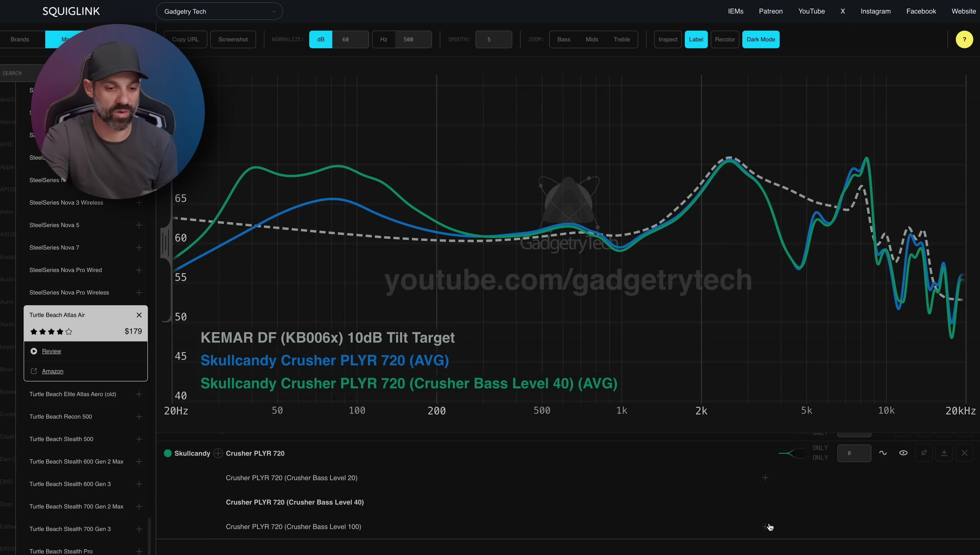Open the Amazon link for Atlas Air
Image resolution: width=980 pixels, height=555 pixels.
[53, 371]
